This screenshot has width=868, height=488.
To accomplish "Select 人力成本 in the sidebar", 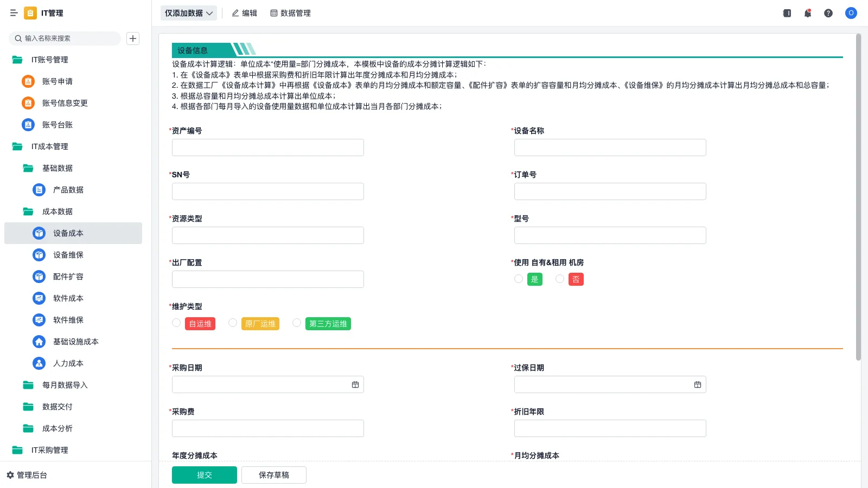I will coord(68,363).
